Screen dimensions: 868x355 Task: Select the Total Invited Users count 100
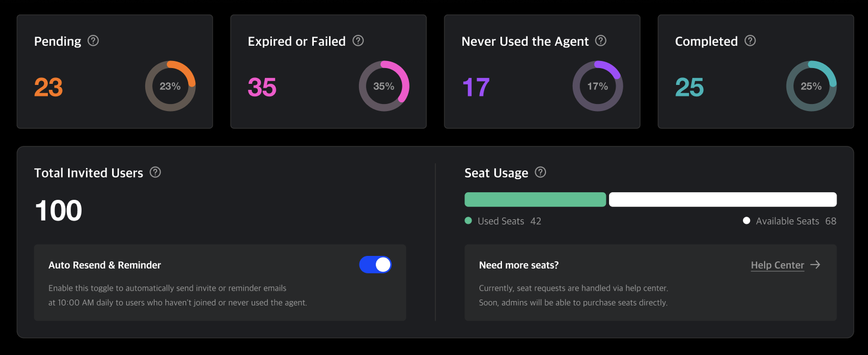(58, 210)
